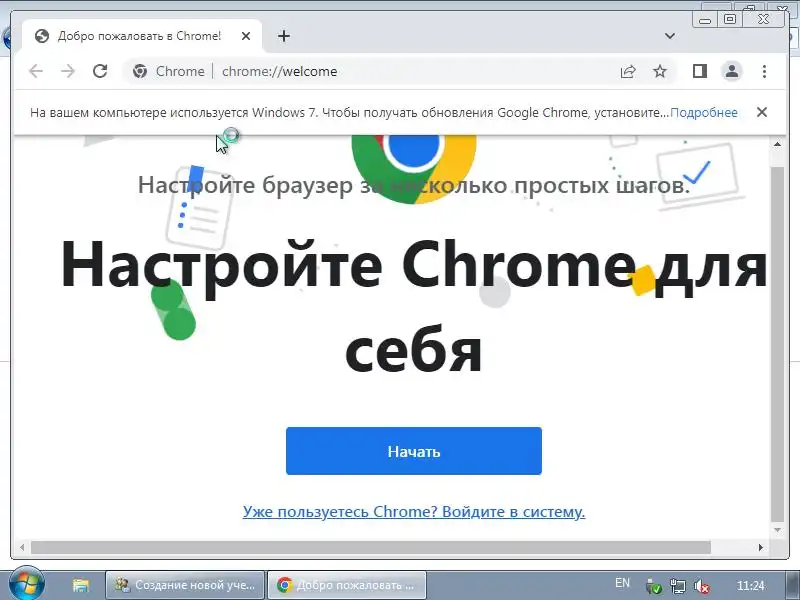Screen dimensions: 800x600
Task: Expand the tab search dropdown
Action: click(x=670, y=36)
